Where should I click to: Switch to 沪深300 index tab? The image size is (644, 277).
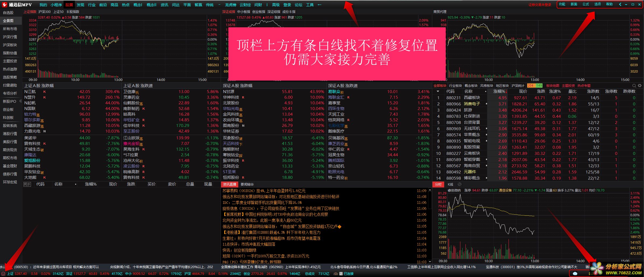44,12
